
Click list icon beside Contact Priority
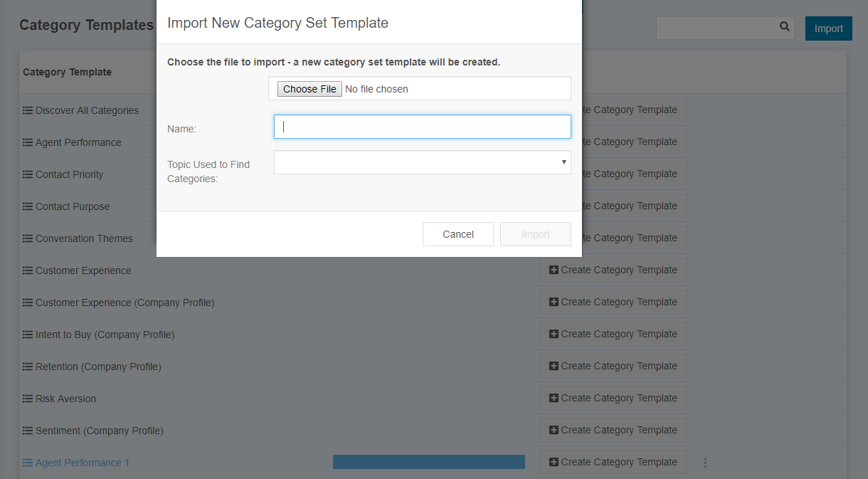[x=28, y=174]
